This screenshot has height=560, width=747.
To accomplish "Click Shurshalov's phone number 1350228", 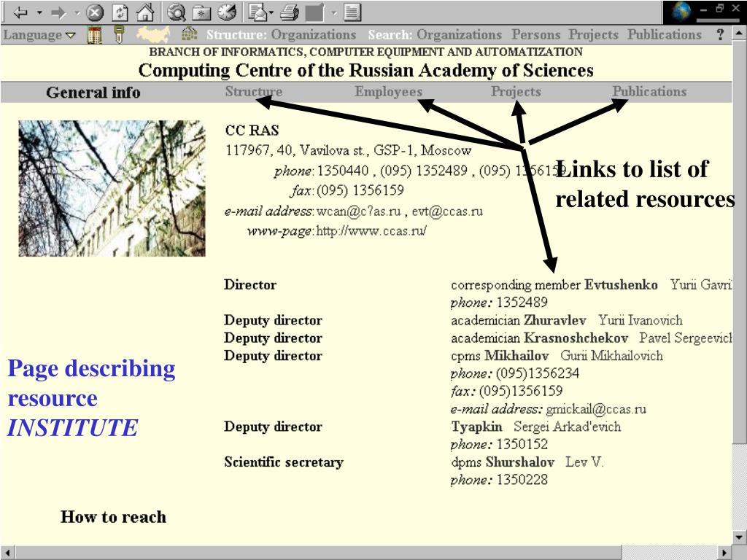I will (x=522, y=480).
